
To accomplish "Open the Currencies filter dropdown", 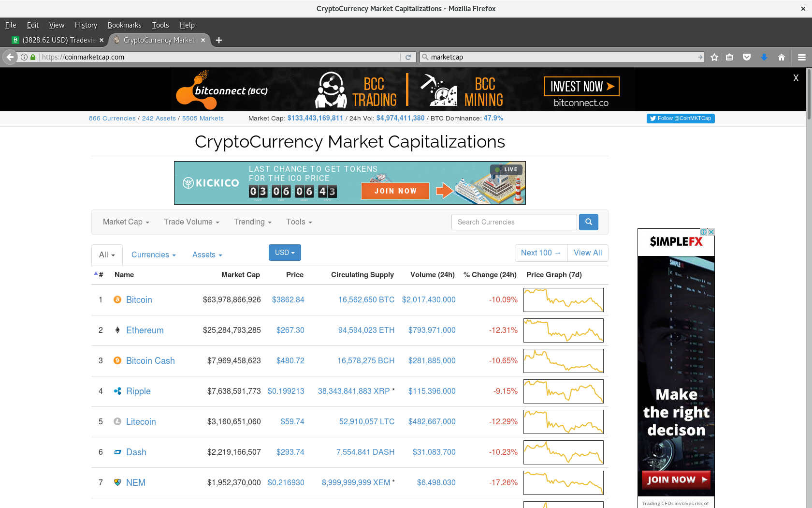I will point(154,255).
